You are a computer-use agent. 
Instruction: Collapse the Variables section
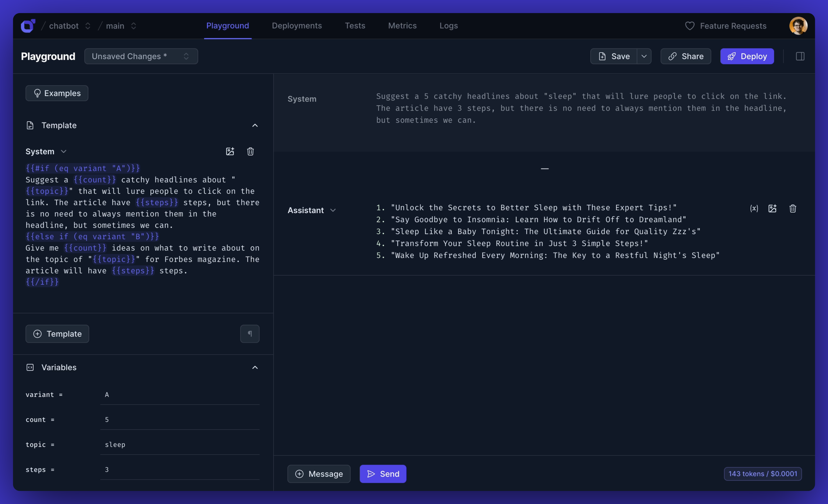(x=255, y=367)
